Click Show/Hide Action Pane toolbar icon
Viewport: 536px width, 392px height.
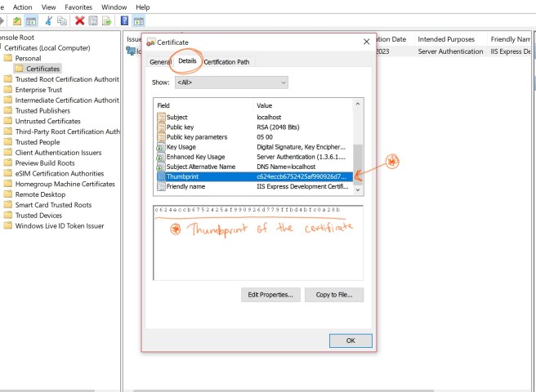[x=139, y=21]
